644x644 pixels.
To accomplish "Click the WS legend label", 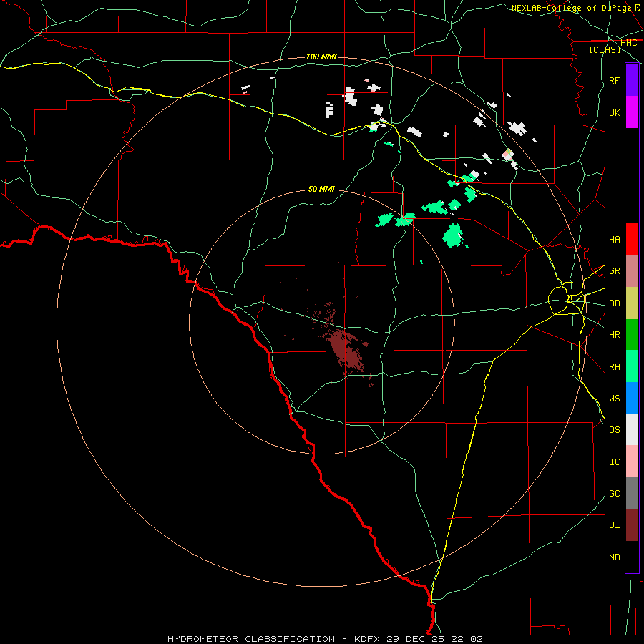I will (614, 399).
